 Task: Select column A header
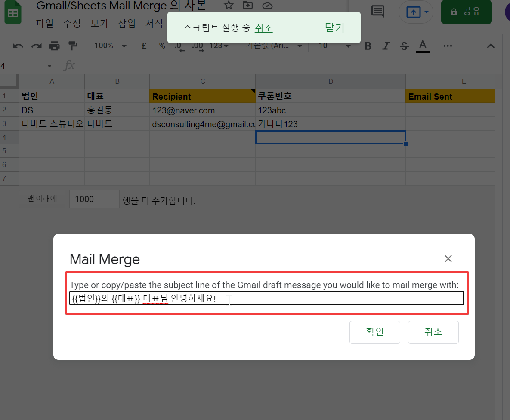(52, 82)
